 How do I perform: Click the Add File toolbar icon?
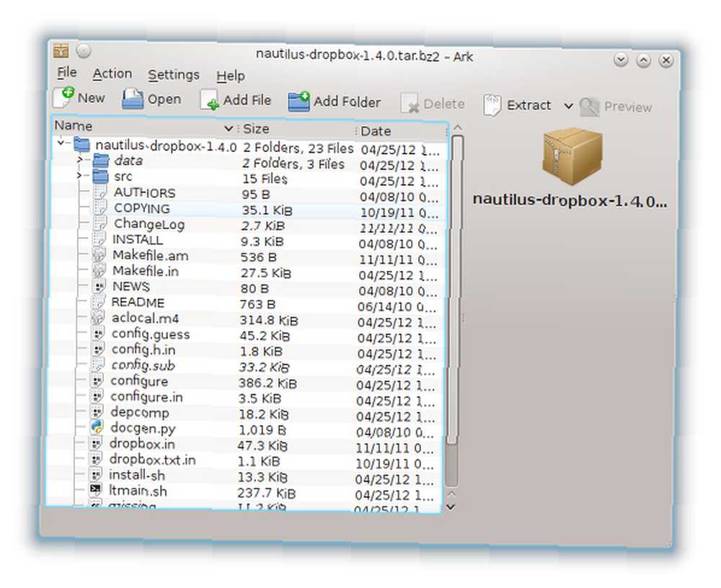tap(210, 99)
